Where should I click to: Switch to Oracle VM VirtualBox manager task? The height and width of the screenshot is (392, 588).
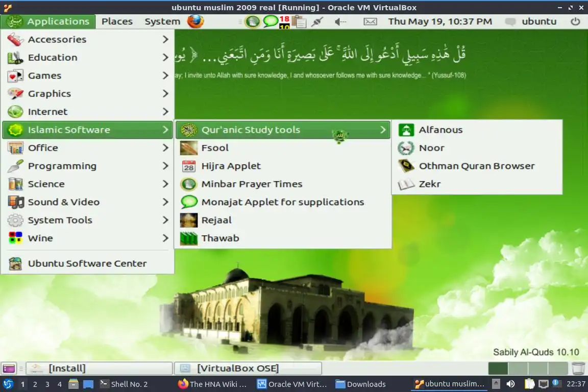(x=292, y=384)
